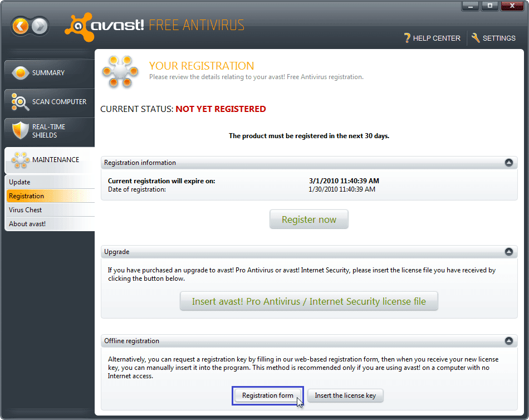Viewport: 529px width, 420px height.
Task: Open the Summary section
Action: coord(50,73)
